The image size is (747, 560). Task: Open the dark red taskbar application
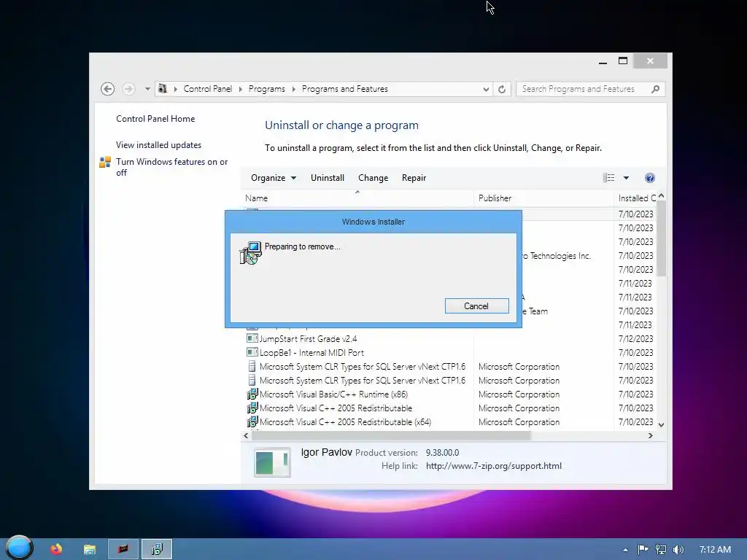(x=123, y=549)
